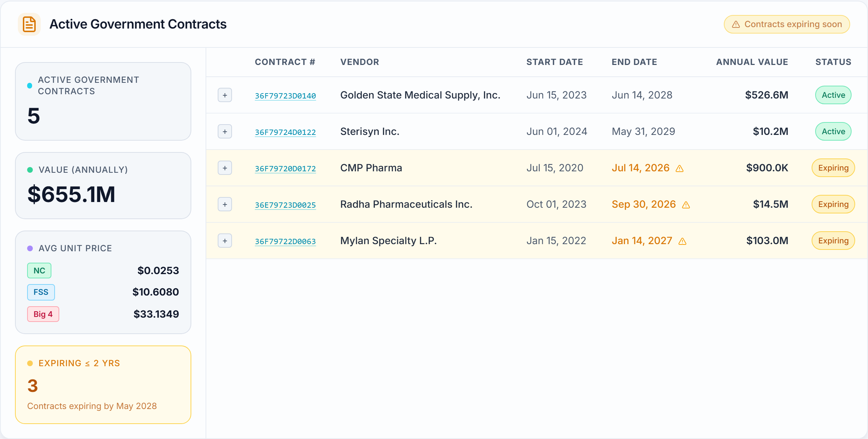Viewport: 868px width, 439px height.
Task: Open contract link 36E79723D0025
Action: click(x=285, y=205)
